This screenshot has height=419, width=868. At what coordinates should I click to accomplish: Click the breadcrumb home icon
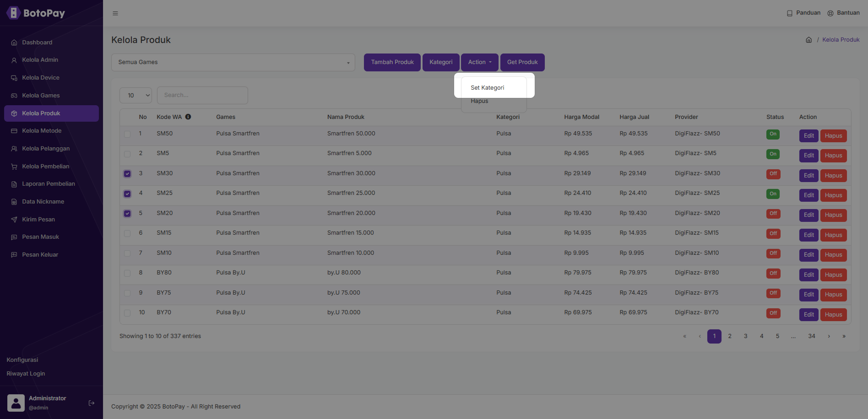point(809,40)
